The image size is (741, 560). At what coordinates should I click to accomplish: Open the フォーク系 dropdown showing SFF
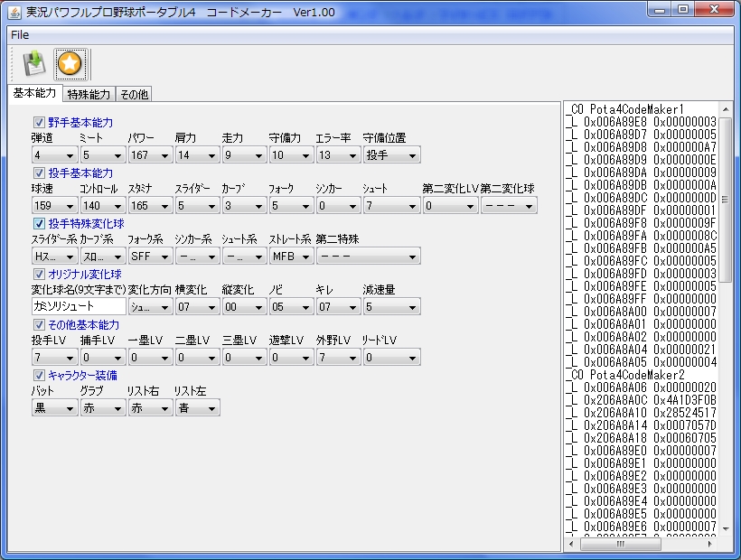click(149, 256)
